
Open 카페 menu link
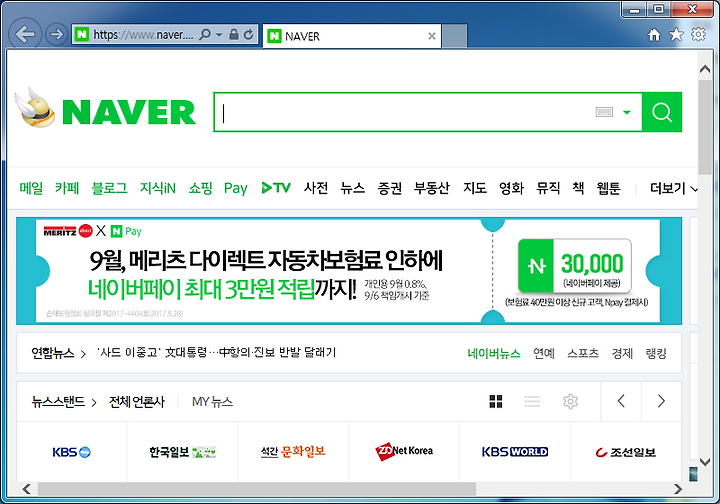tap(67, 188)
